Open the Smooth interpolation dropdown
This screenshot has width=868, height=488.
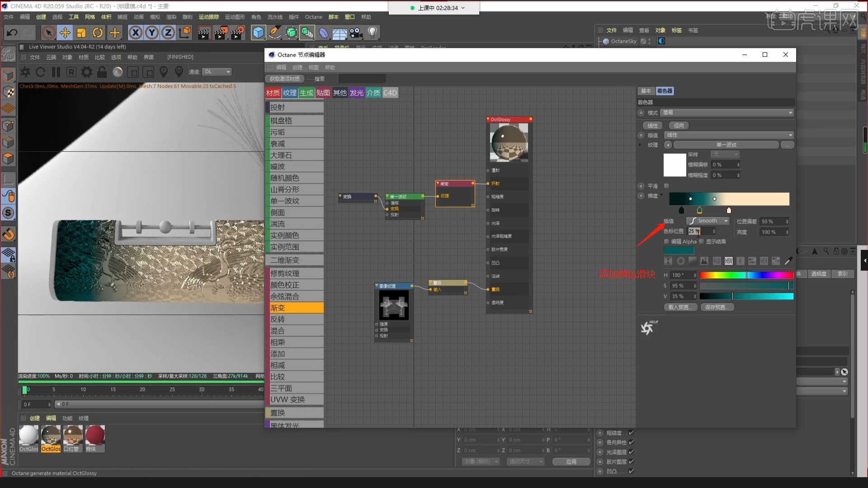pyautogui.click(x=708, y=221)
